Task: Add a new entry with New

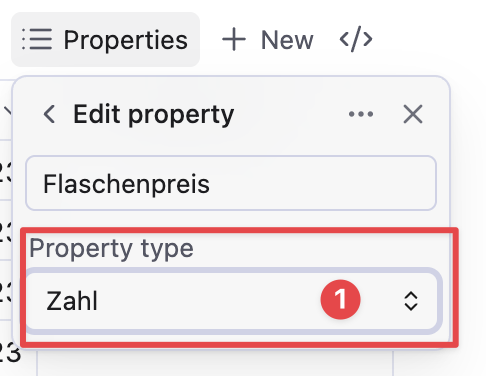Action: click(x=268, y=40)
